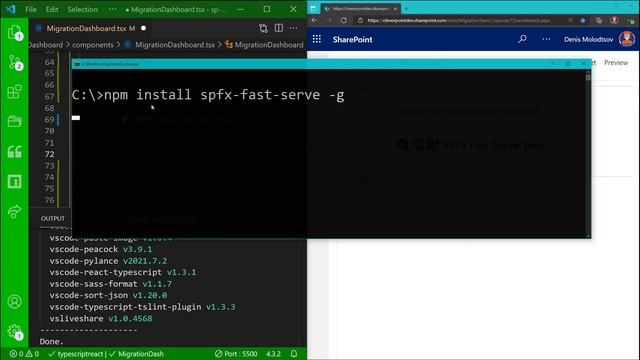Click vscode-sass-format v1.1.7 output line

coord(111,284)
